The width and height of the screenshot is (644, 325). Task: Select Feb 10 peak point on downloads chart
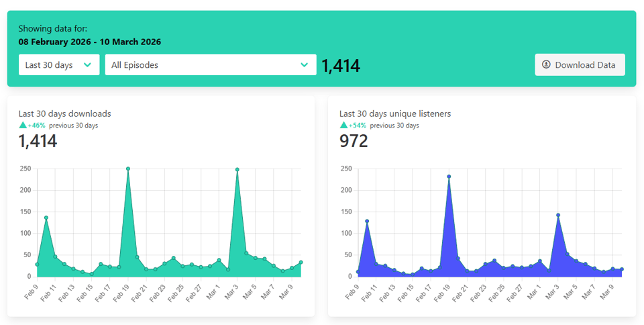coord(46,218)
